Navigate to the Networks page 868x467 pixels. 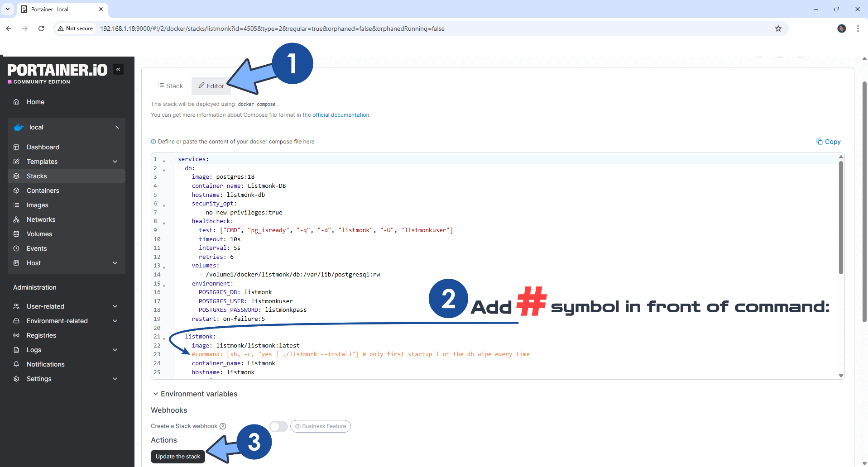pyautogui.click(x=41, y=219)
